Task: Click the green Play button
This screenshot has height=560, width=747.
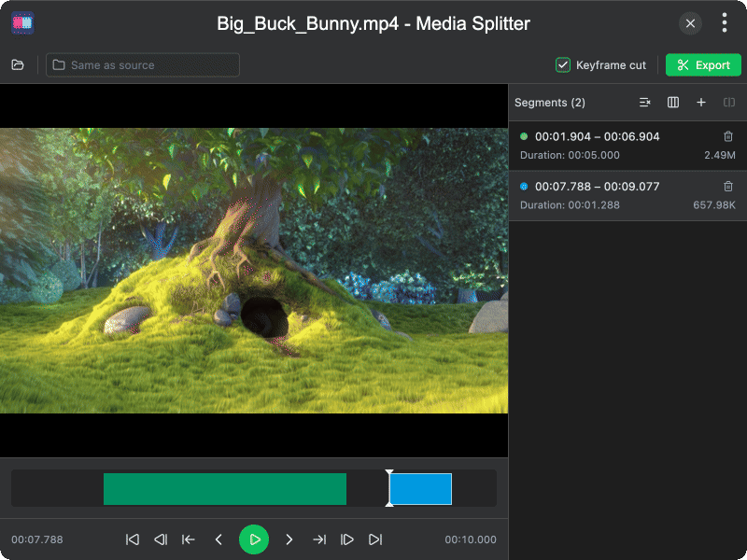Action: click(254, 539)
